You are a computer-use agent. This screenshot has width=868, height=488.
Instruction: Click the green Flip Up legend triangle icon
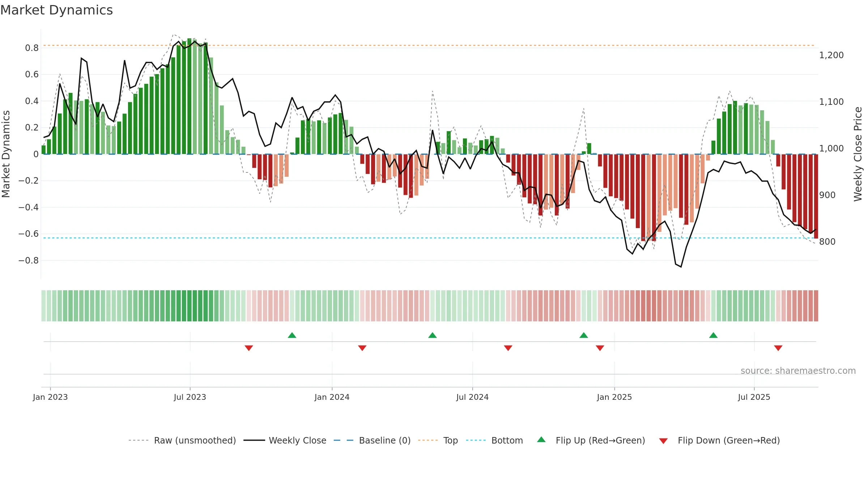(541, 440)
